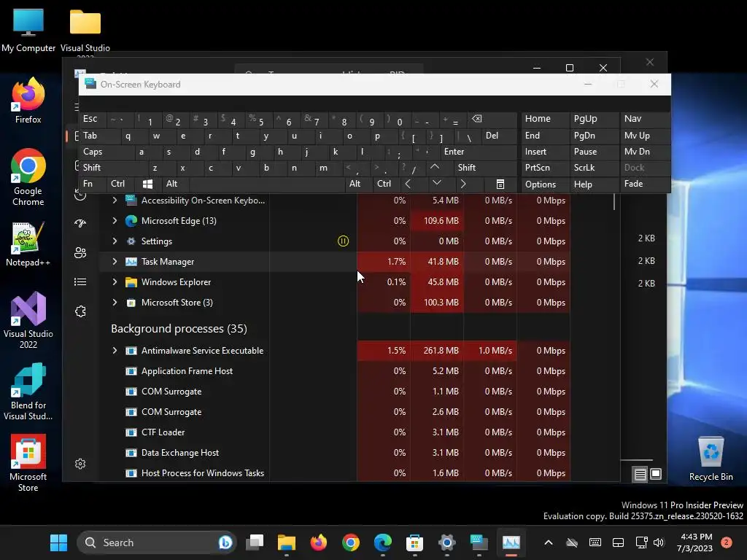Click the volume speaker tray icon
Viewport: 747px width, 560px height.
[x=659, y=542]
